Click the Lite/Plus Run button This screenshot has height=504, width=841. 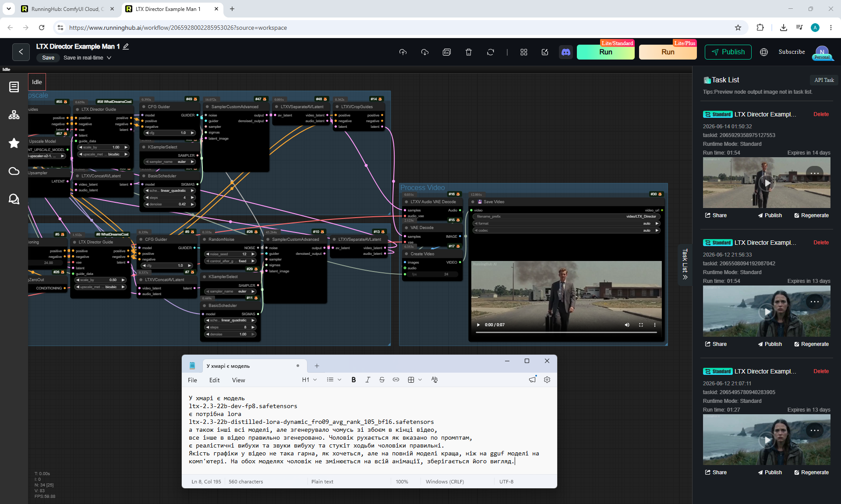click(x=668, y=52)
